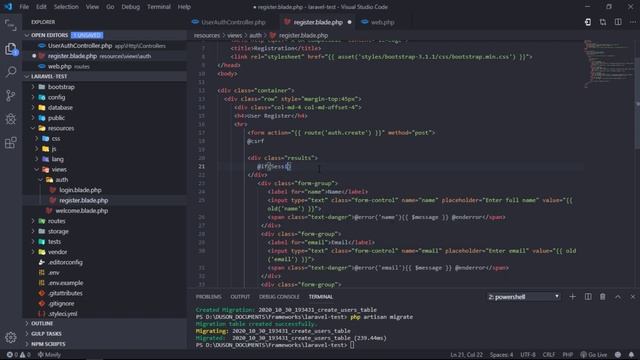The height and width of the screenshot is (360, 640).
Task: Open the Debug menu
Action: click(x=131, y=7)
